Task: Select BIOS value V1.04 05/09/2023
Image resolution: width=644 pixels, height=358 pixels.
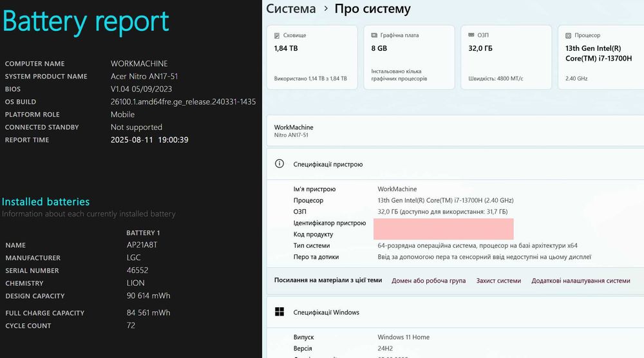Action: click(x=141, y=89)
